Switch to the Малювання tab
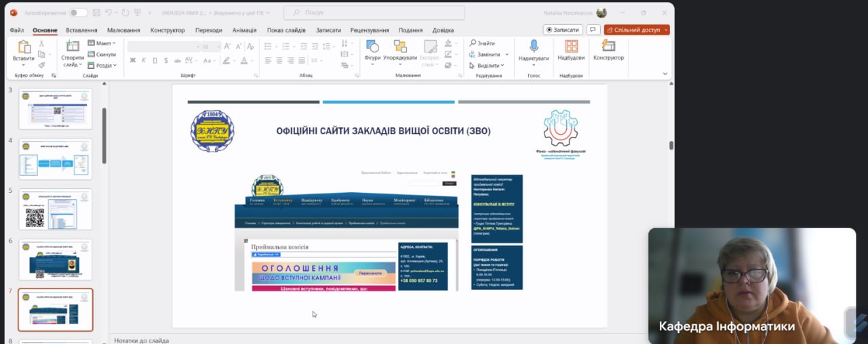 click(x=123, y=30)
